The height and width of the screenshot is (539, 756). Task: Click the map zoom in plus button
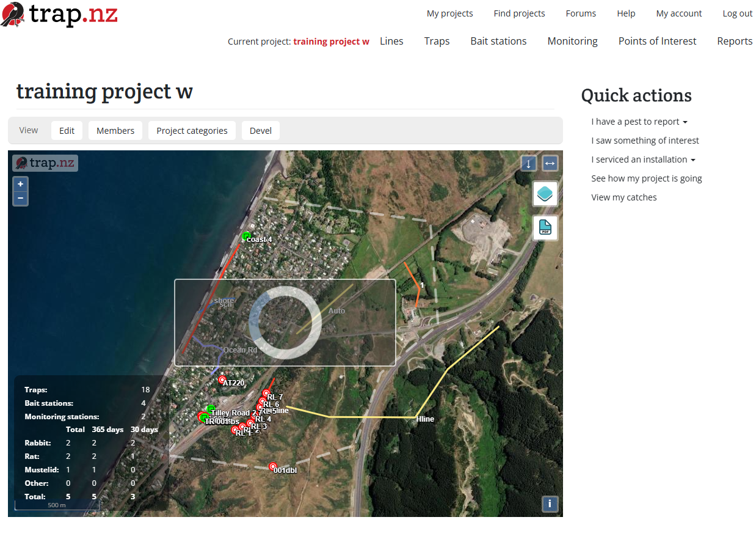click(21, 184)
